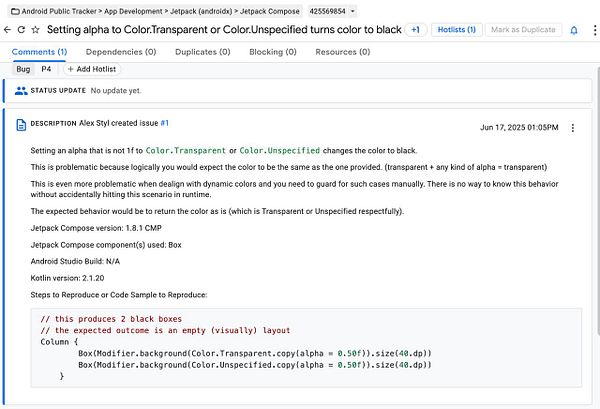Click the Color.Transparent.copy Box code line

pos(255,354)
